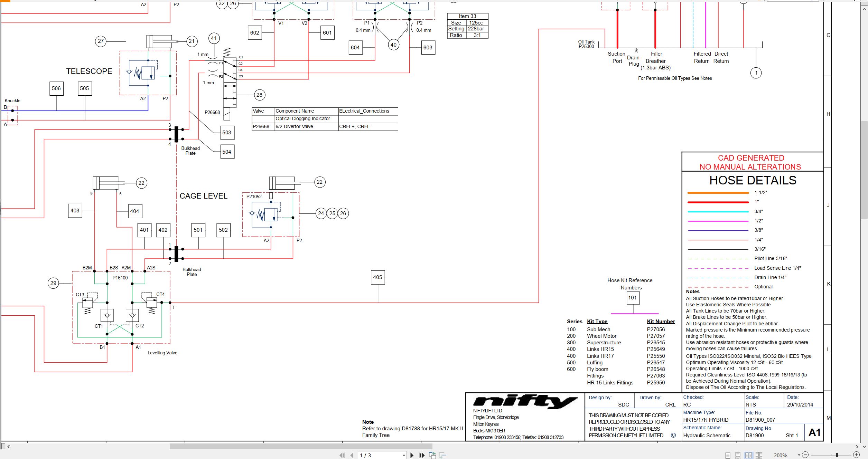
Task: Click the horizontal scrollbar thumb
Action: click(301, 447)
